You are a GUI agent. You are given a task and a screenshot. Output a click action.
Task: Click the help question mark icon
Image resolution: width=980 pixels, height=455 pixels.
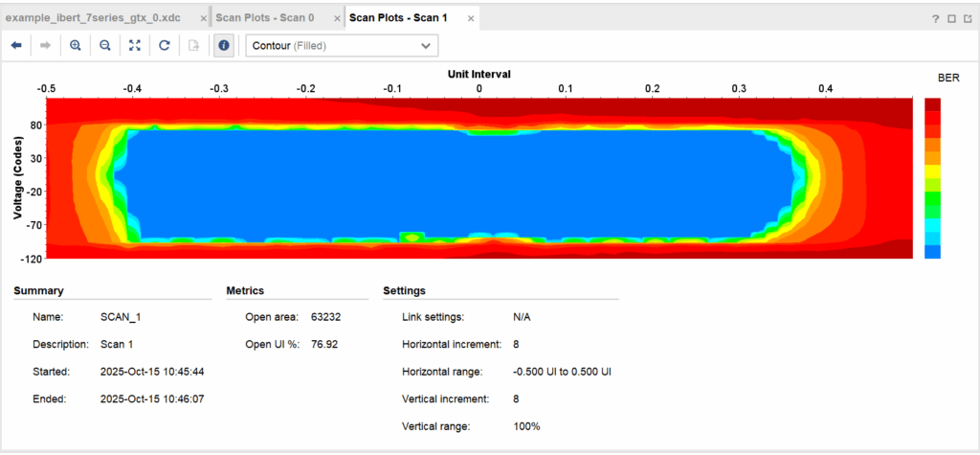click(935, 18)
